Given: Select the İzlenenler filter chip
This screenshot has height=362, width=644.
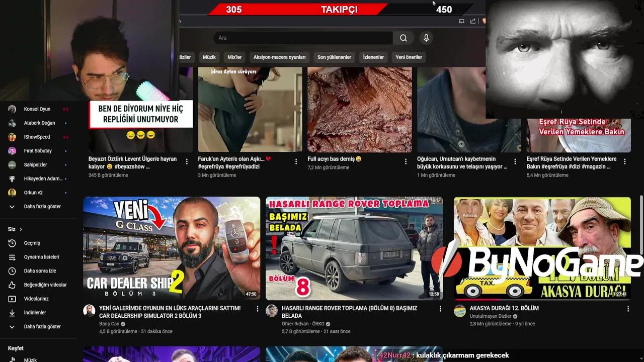Looking at the screenshot, I should [373, 57].
